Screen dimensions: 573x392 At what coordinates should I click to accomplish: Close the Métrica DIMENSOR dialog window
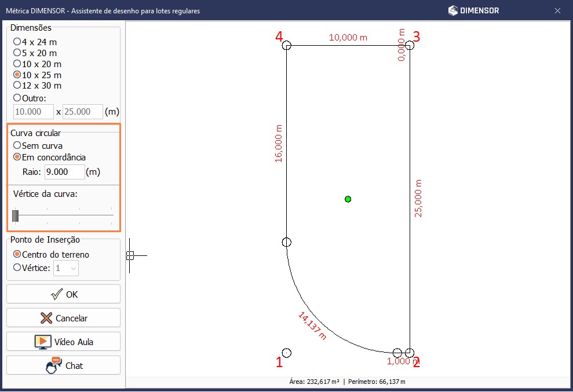pyautogui.click(x=557, y=10)
